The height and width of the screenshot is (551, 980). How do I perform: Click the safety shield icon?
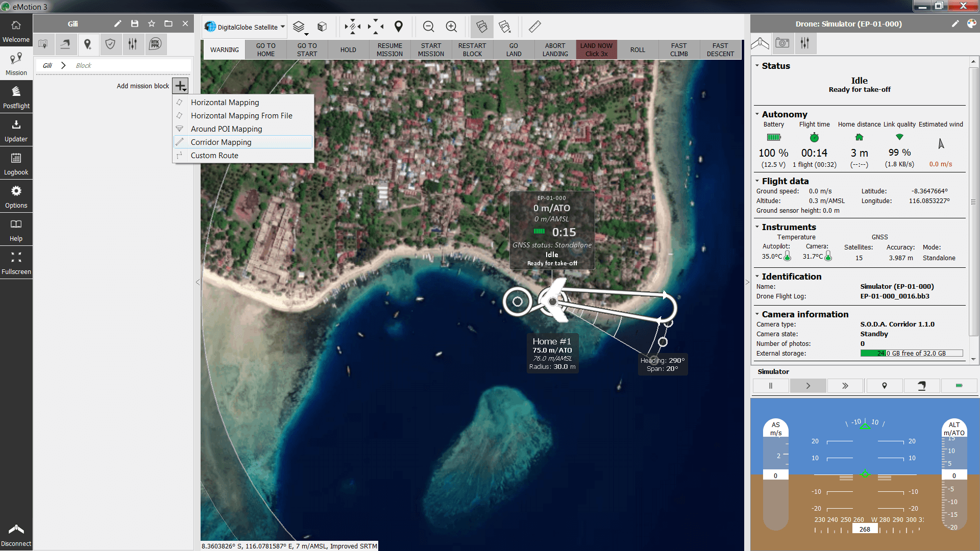[110, 44]
